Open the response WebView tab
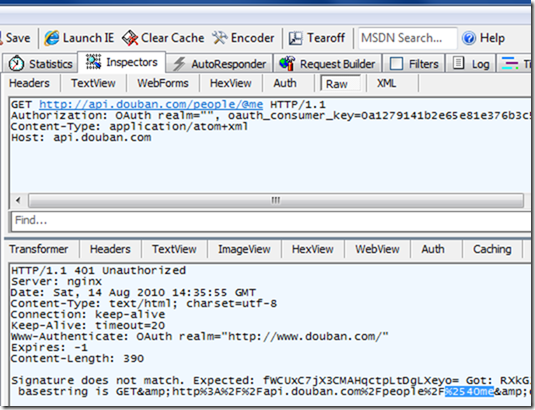The width and height of the screenshot is (535, 410). coord(377,249)
